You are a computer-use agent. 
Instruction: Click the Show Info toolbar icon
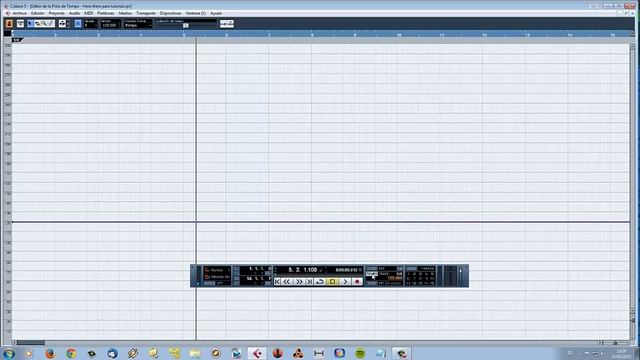click(20, 24)
